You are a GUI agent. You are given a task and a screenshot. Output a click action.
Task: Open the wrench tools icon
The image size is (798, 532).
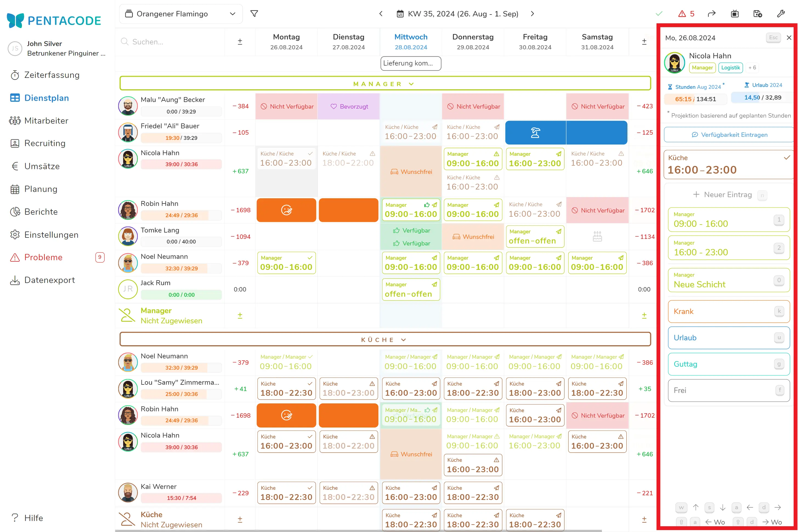(x=781, y=13)
